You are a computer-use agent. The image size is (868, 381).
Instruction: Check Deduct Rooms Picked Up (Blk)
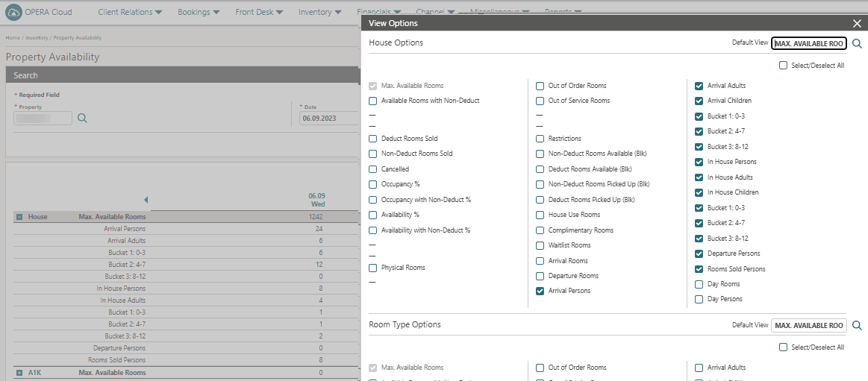[540, 200]
